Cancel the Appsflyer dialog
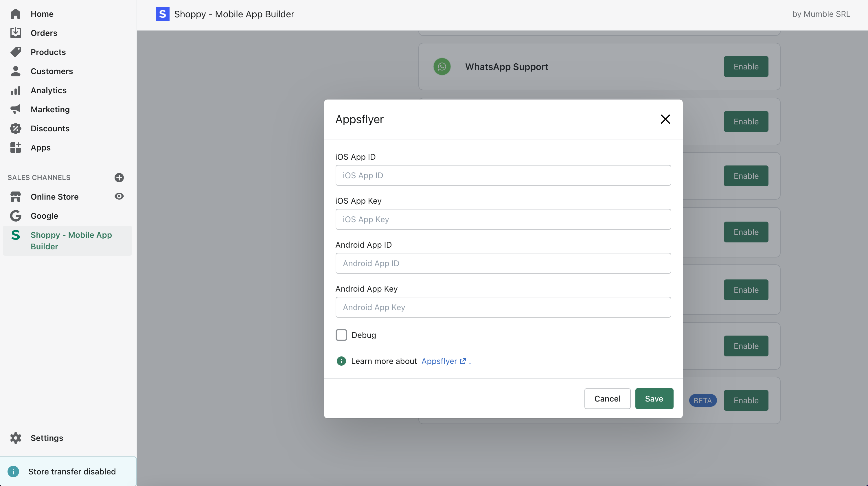Viewport: 868px width, 486px height. (607, 398)
